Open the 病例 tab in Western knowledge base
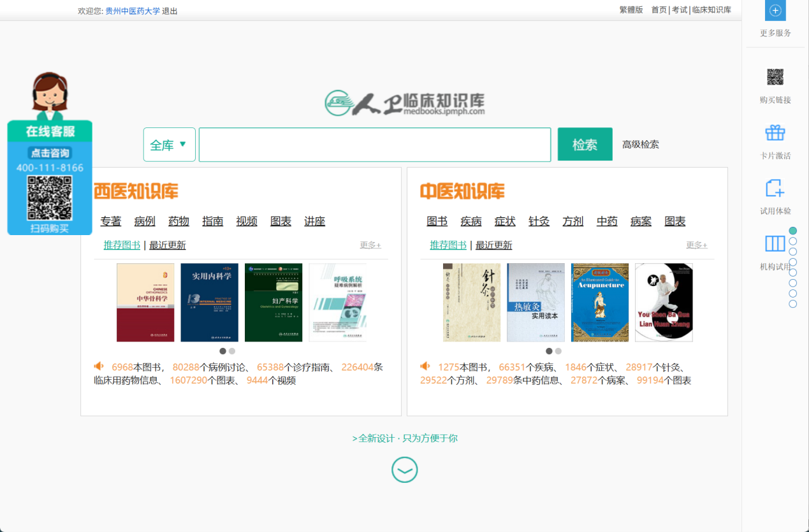Viewport: 809px width, 532px height. coord(145,221)
